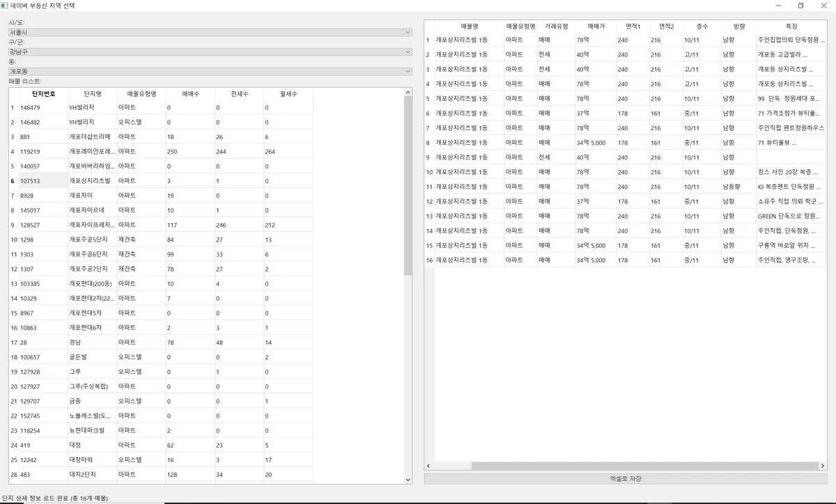Image resolution: width=836 pixels, height=504 pixels.
Task: Click the 전세수 column header
Action: tap(238, 93)
